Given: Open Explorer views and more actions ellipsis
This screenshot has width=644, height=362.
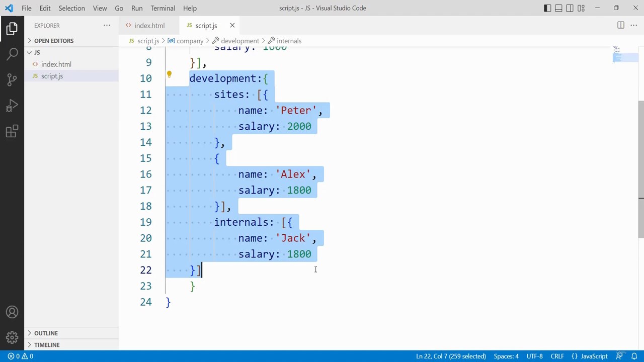Looking at the screenshot, I should pyautogui.click(x=107, y=25).
